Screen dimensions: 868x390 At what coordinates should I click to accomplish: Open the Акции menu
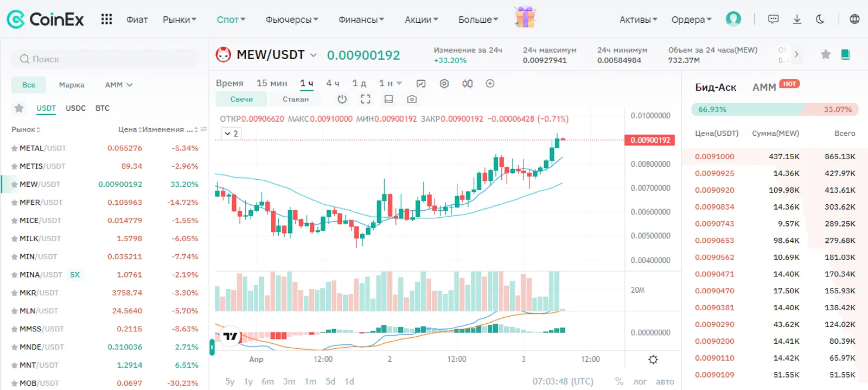[422, 20]
